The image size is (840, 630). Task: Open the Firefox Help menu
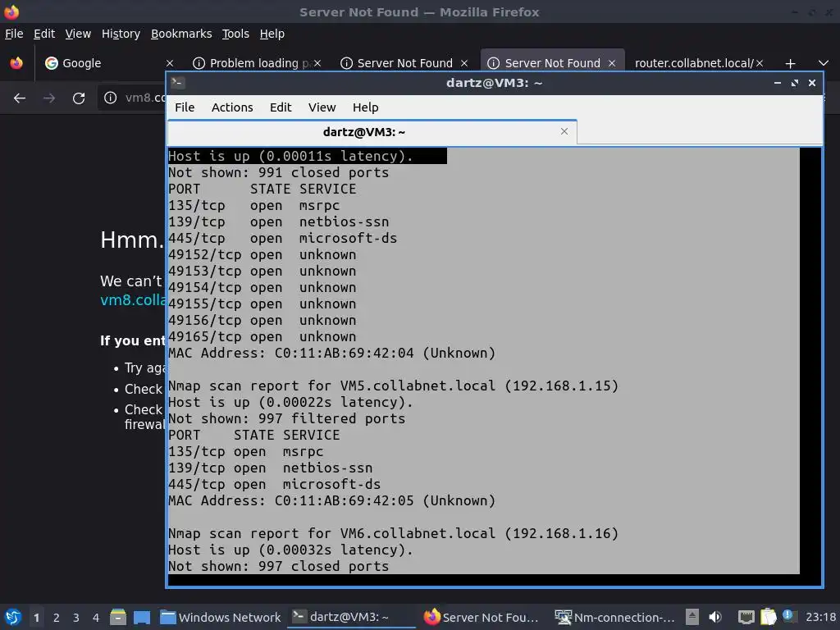click(272, 34)
